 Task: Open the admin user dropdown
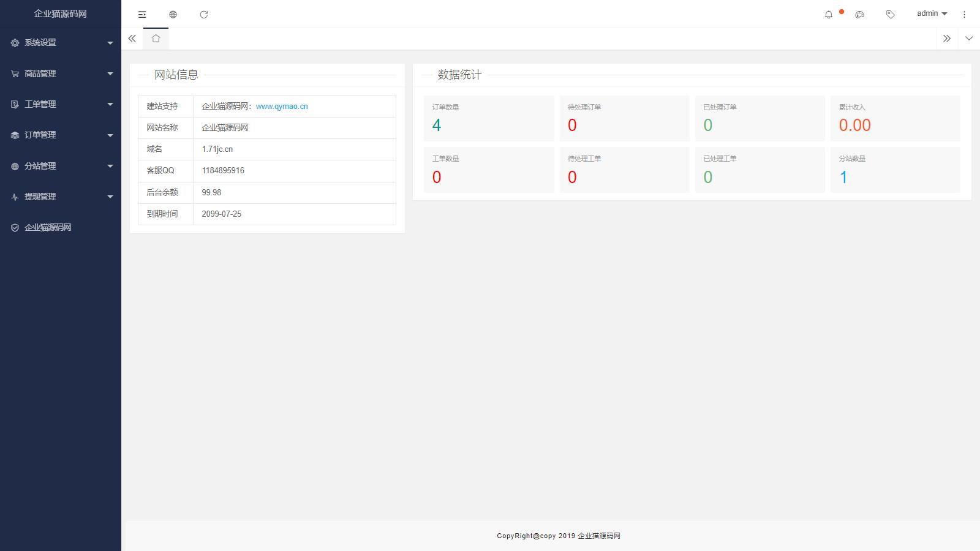tap(932, 13)
